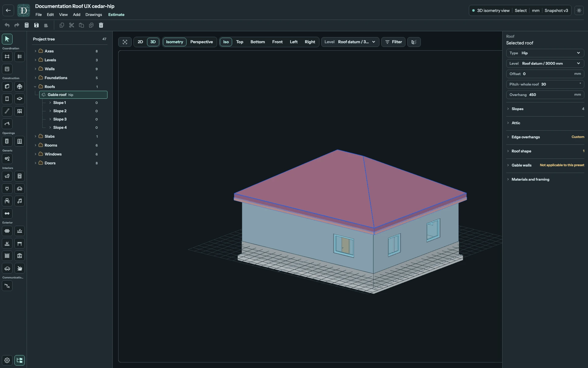588x368 pixels.
Task: Toggle the 3D view mode
Action: (x=153, y=42)
